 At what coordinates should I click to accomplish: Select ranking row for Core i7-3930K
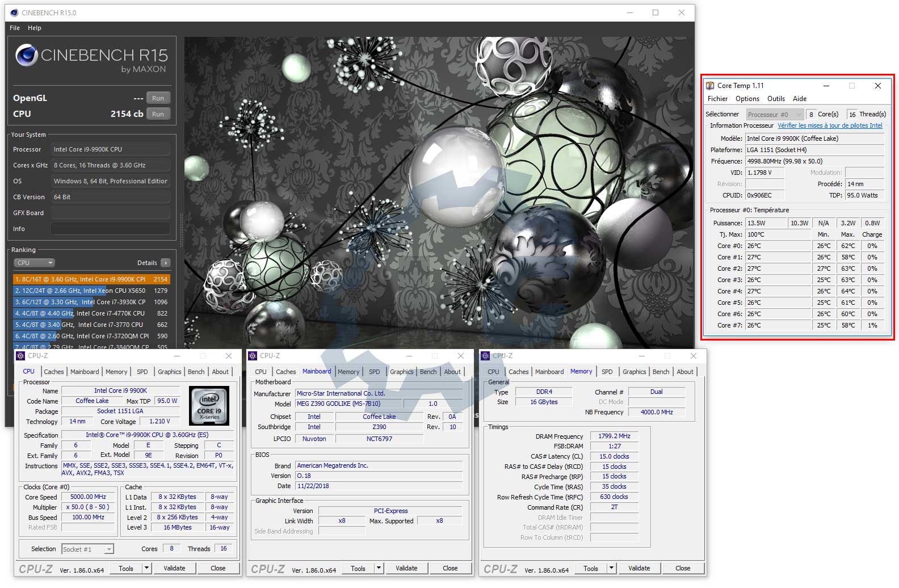click(91, 302)
